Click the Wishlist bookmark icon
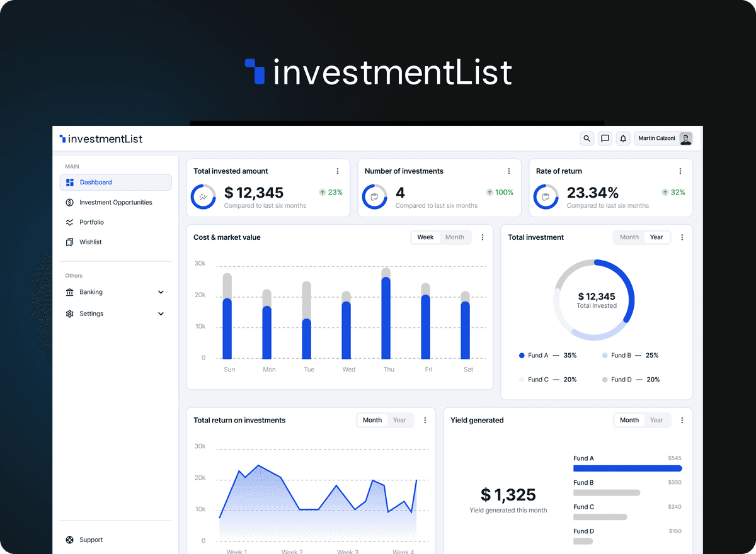Image resolution: width=756 pixels, height=554 pixels. tap(70, 242)
